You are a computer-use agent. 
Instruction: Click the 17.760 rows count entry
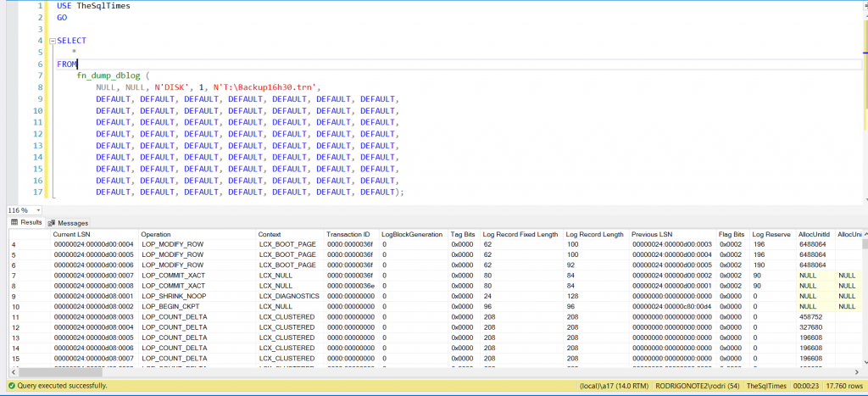843,385
